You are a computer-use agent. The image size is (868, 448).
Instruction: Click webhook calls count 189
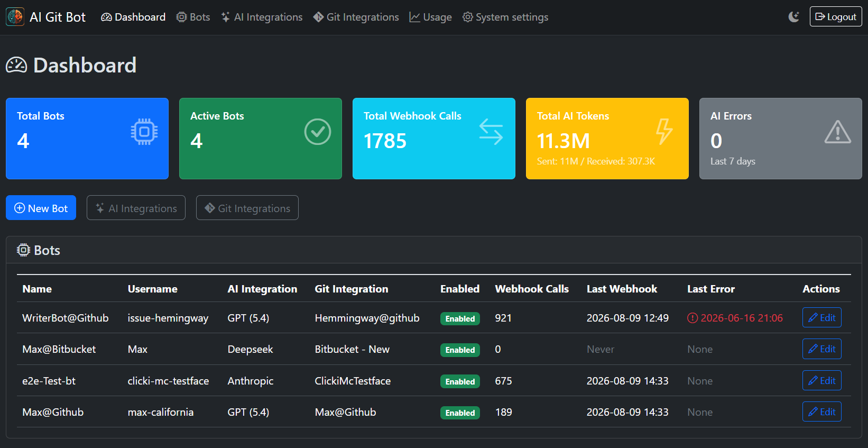[x=503, y=412]
